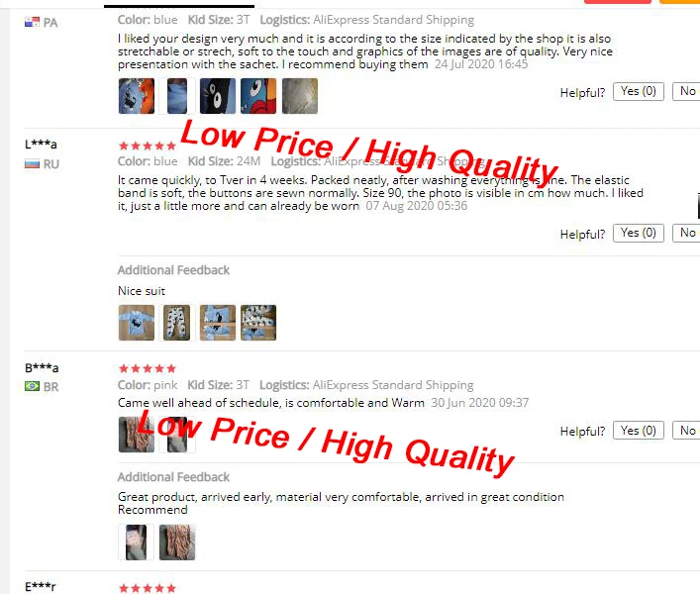Open blue shirt thumbnail under Nice suit

pyautogui.click(x=137, y=323)
